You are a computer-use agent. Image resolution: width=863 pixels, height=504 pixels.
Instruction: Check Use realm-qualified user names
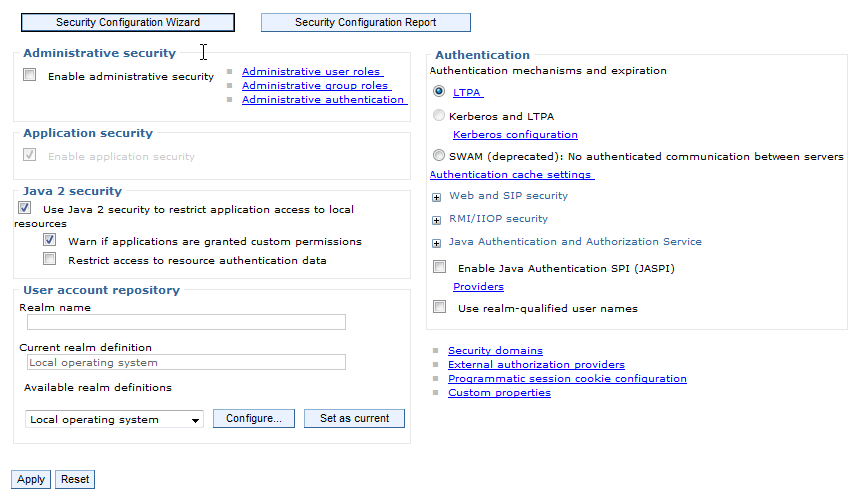pos(439,307)
